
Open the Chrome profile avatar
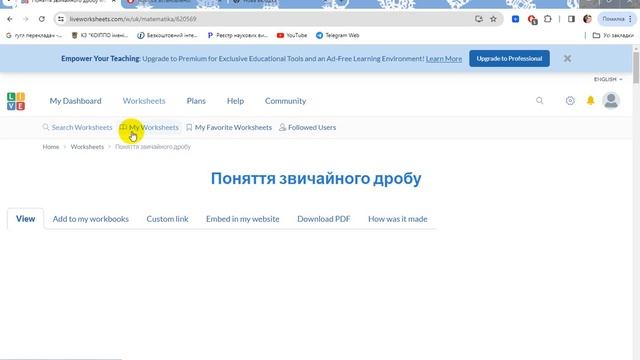pyautogui.click(x=587, y=19)
